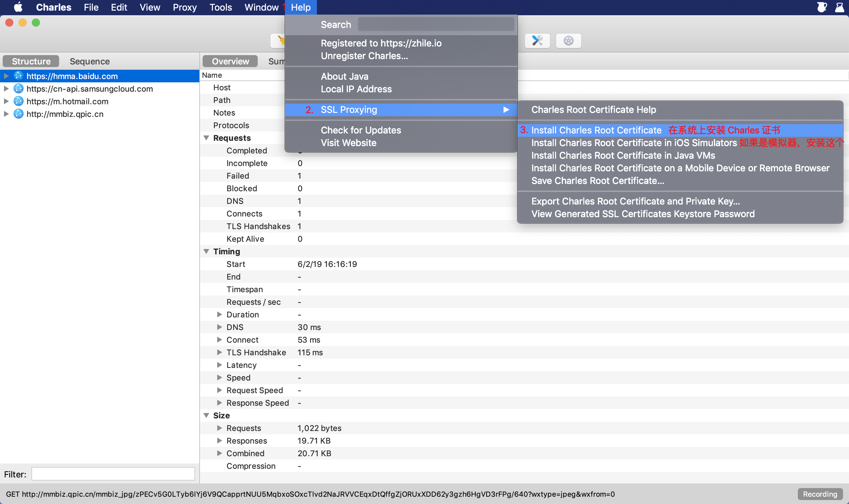Switch to the Sequence tab
Image resolution: width=849 pixels, height=504 pixels.
[89, 61]
